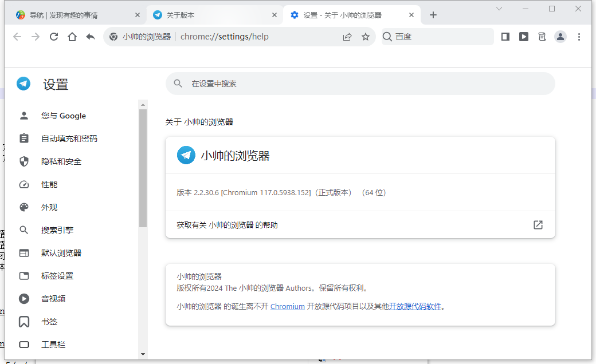
Task: Open the user profile avatar
Action: pos(560,37)
